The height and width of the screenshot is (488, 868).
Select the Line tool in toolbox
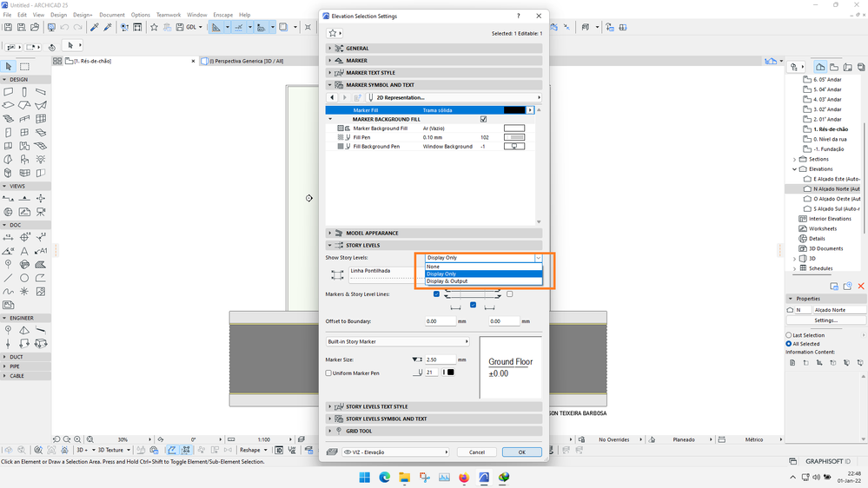[9, 278]
